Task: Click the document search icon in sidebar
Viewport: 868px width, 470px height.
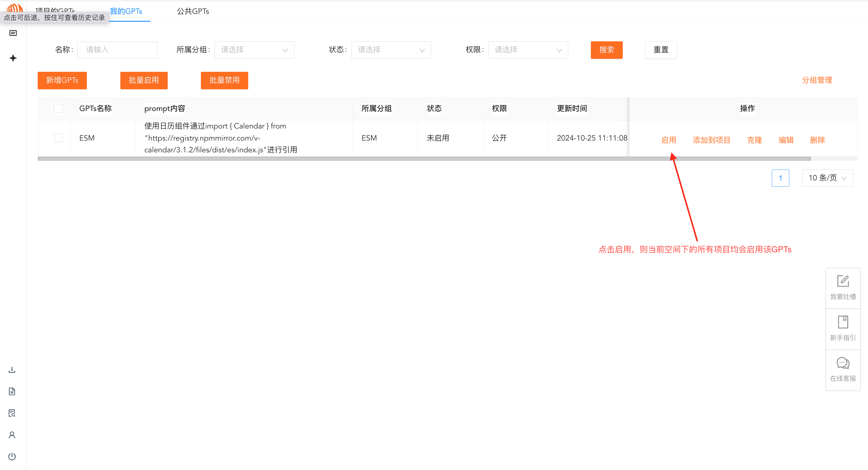Action: click(x=12, y=413)
